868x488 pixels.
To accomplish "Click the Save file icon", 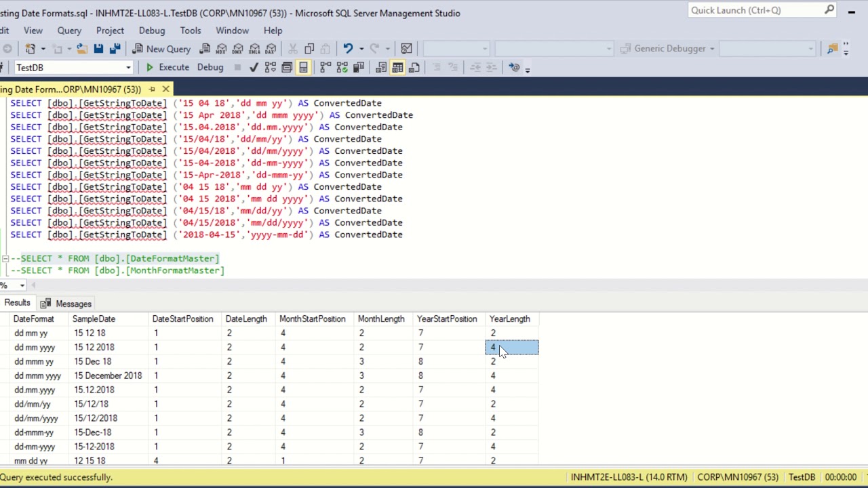I will pos(98,48).
